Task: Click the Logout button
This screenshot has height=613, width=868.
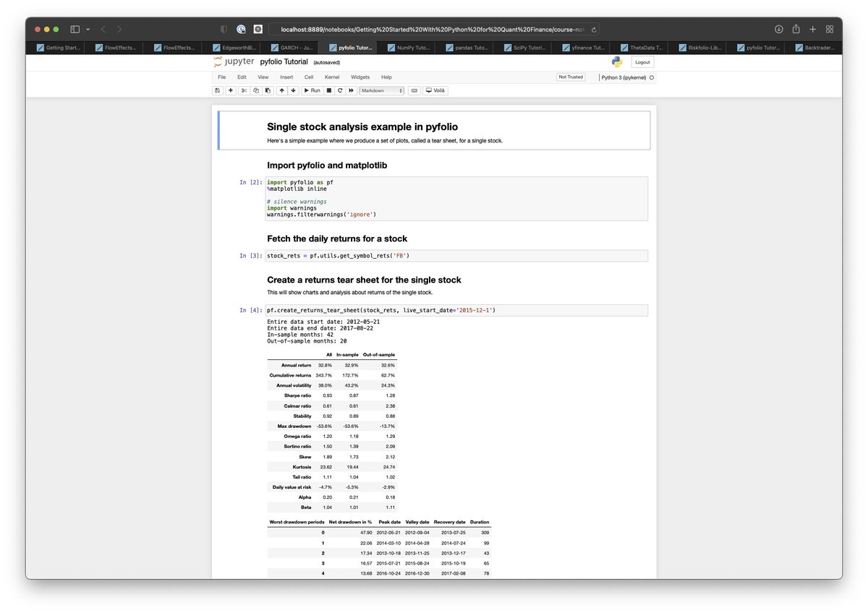Action: 642,62
